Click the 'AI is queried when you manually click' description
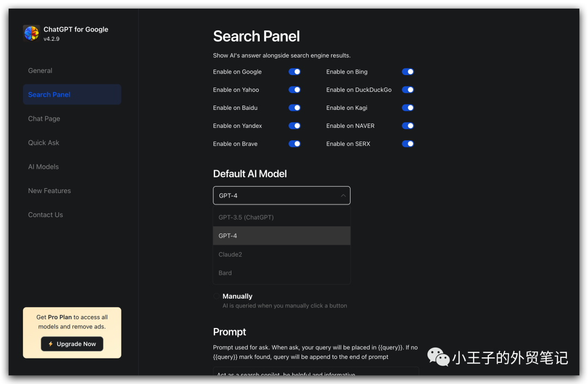588x384 pixels. [285, 306]
